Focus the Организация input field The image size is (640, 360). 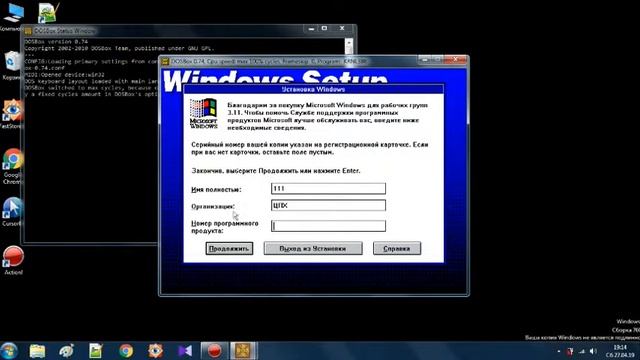[x=328, y=205]
